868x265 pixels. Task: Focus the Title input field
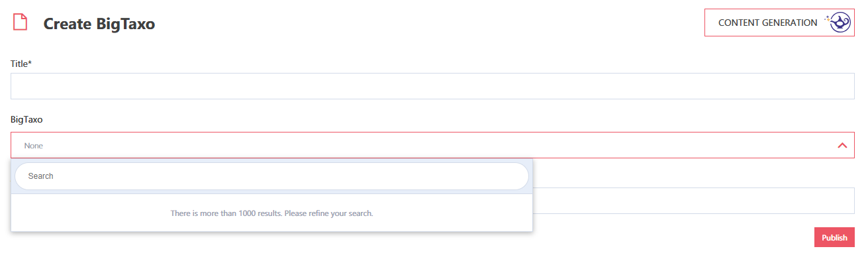432,86
